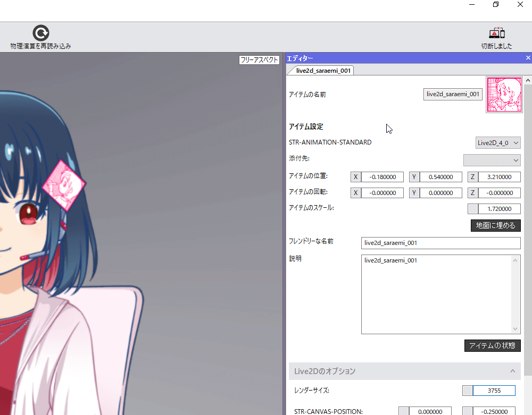532x415 pixels.
Task: Edit the rotation Z value field
Action: pyautogui.click(x=499, y=193)
